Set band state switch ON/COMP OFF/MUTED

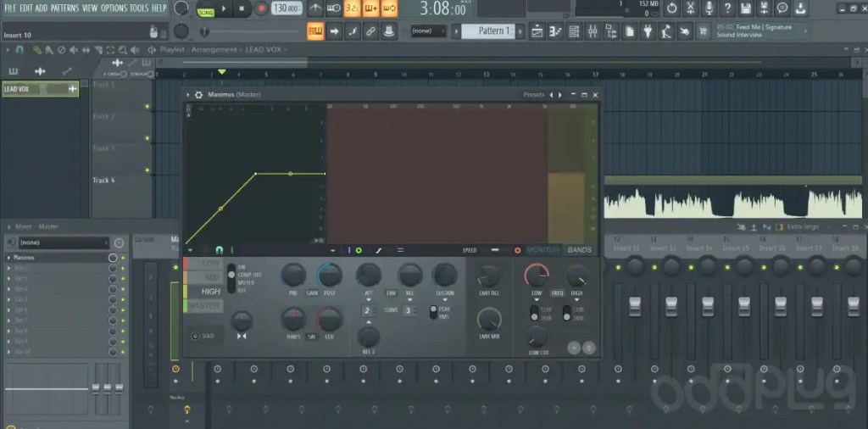(x=231, y=278)
